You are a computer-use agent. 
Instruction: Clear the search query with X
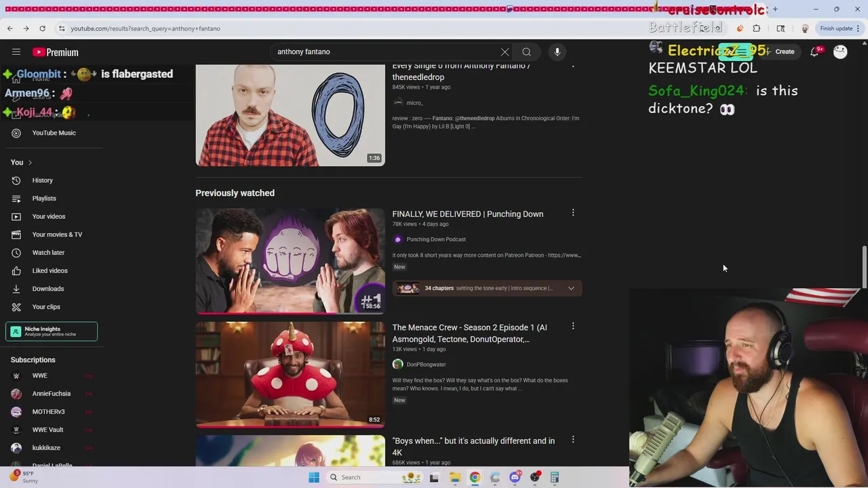coord(505,52)
